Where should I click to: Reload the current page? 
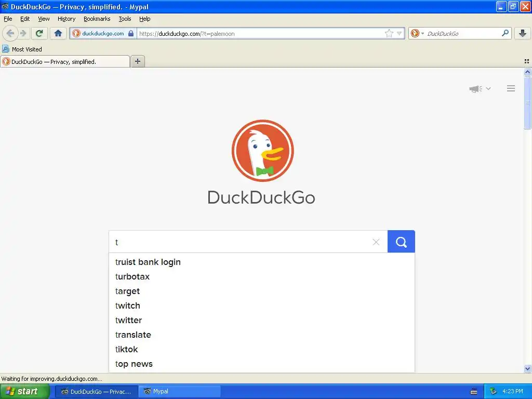39,33
